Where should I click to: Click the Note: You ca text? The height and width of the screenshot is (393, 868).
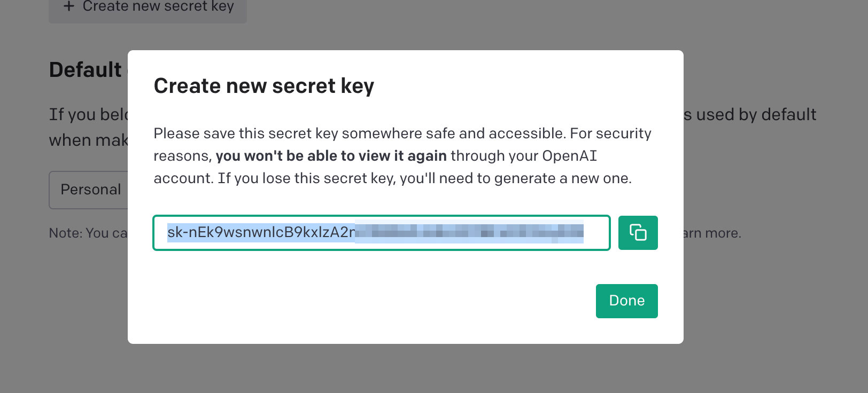point(88,233)
